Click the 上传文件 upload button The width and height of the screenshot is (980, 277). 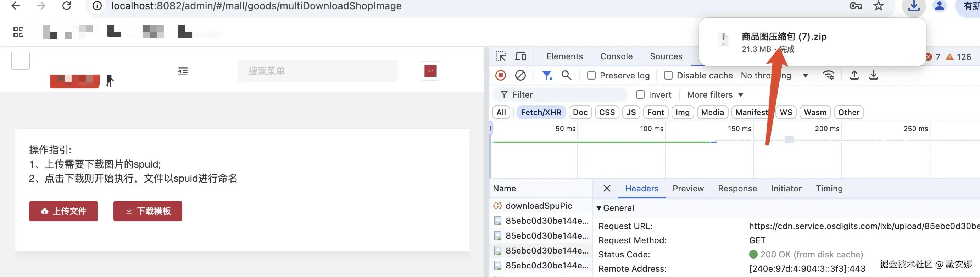pyautogui.click(x=63, y=211)
